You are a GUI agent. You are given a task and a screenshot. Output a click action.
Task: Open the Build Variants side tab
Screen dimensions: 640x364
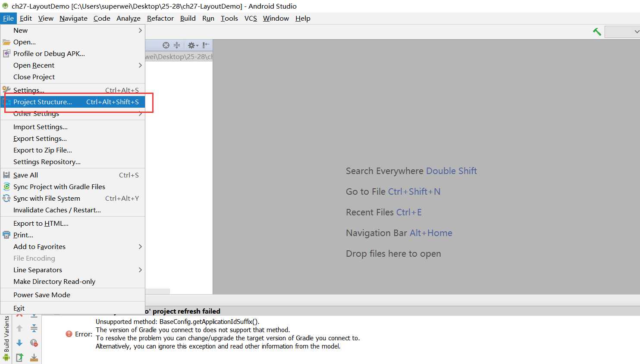[x=6, y=334]
